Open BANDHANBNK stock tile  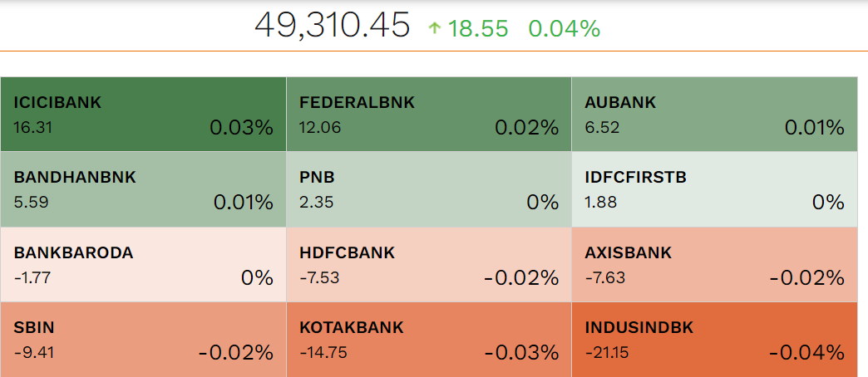tap(143, 189)
